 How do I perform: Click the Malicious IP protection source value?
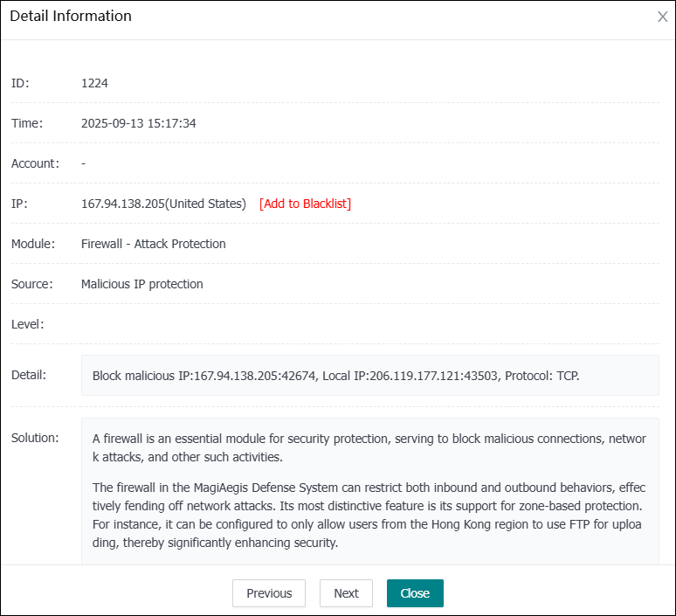(141, 284)
